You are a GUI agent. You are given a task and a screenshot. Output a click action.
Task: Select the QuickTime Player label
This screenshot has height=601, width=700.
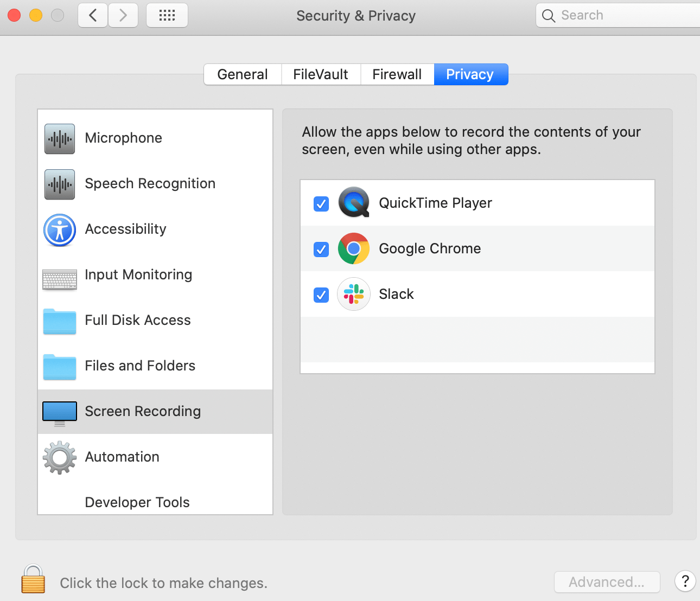point(435,203)
